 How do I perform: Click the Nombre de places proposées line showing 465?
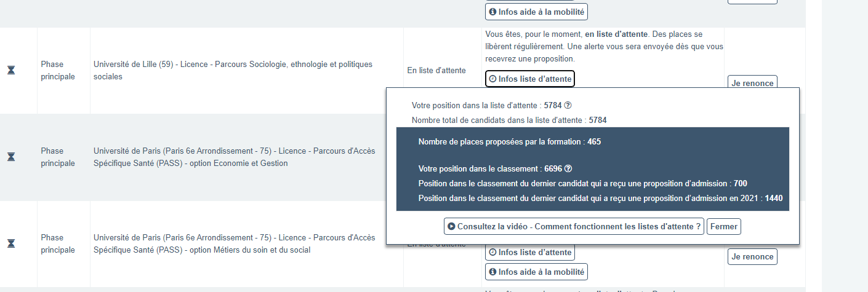(509, 142)
